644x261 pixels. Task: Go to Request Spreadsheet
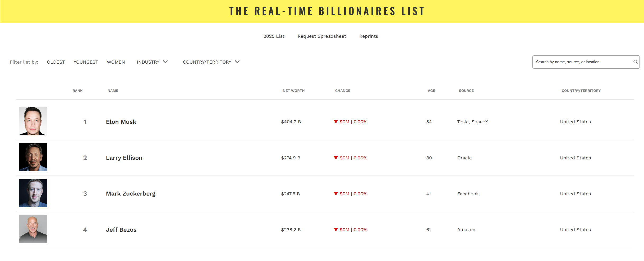pyautogui.click(x=322, y=36)
